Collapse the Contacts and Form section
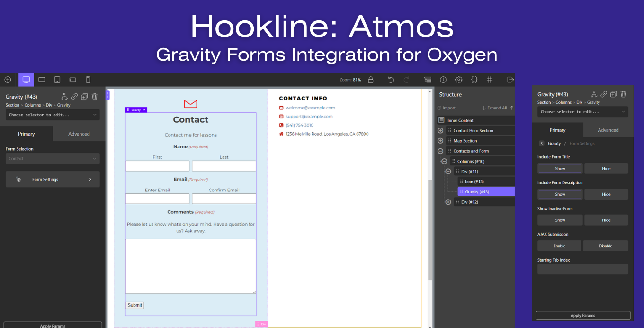Viewport: 644px width, 328px height. click(440, 151)
